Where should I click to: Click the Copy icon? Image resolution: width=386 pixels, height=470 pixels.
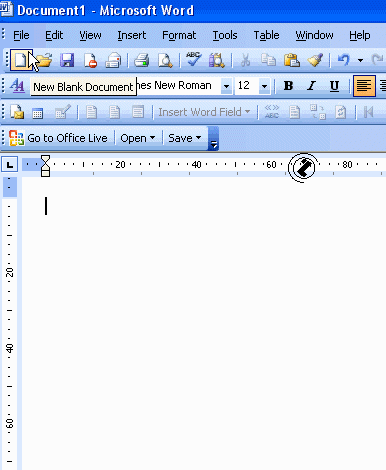[x=268, y=60]
